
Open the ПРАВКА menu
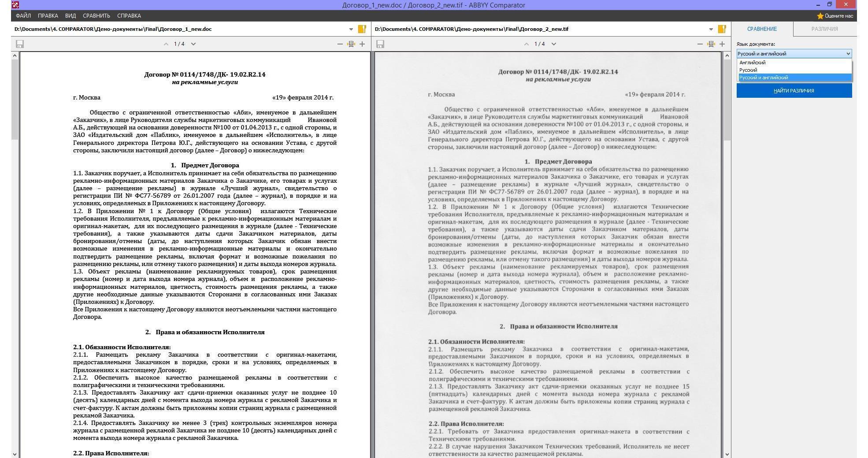(48, 16)
